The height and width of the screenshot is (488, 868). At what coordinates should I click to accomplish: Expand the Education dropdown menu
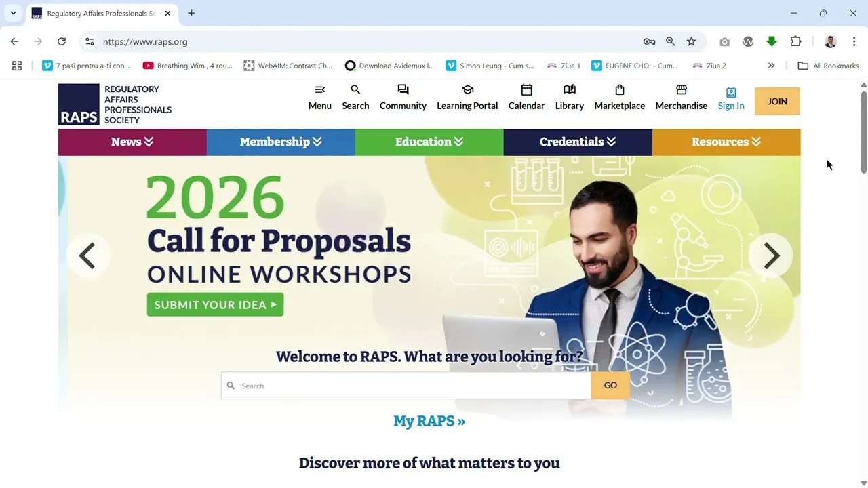[x=429, y=142]
